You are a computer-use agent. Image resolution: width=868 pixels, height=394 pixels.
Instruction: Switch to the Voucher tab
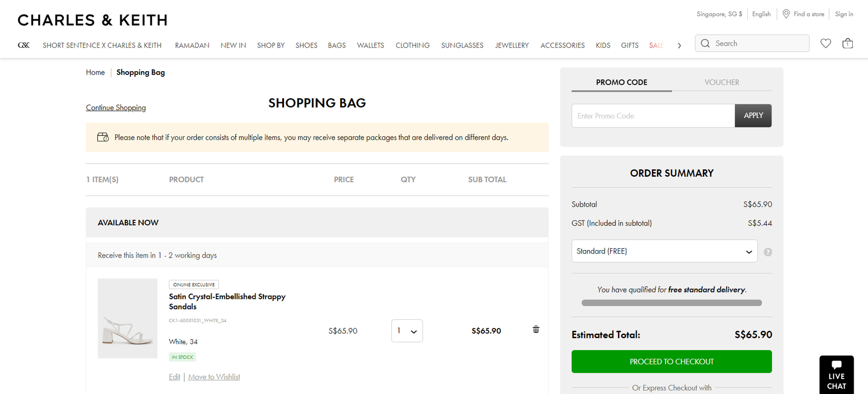(722, 82)
